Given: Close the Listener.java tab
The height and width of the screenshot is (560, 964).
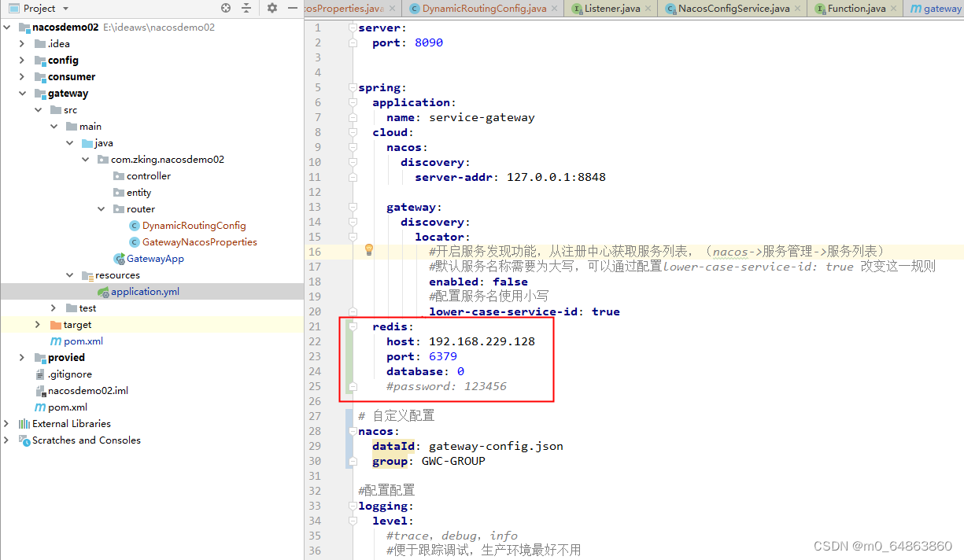Looking at the screenshot, I should point(650,9).
